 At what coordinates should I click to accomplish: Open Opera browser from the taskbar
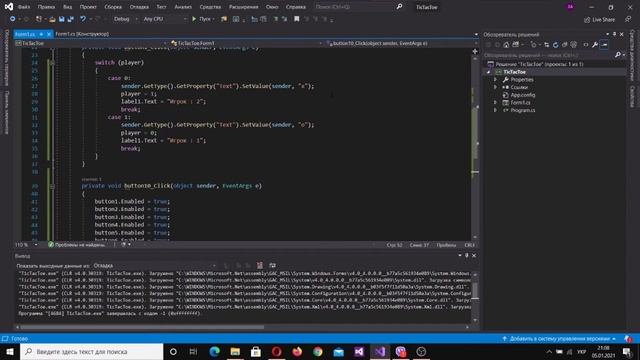click(x=276, y=351)
